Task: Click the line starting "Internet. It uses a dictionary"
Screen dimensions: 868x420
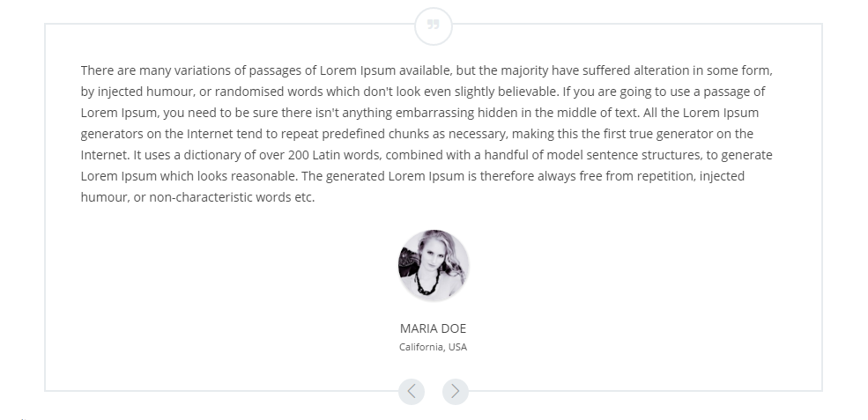Action: point(427,155)
